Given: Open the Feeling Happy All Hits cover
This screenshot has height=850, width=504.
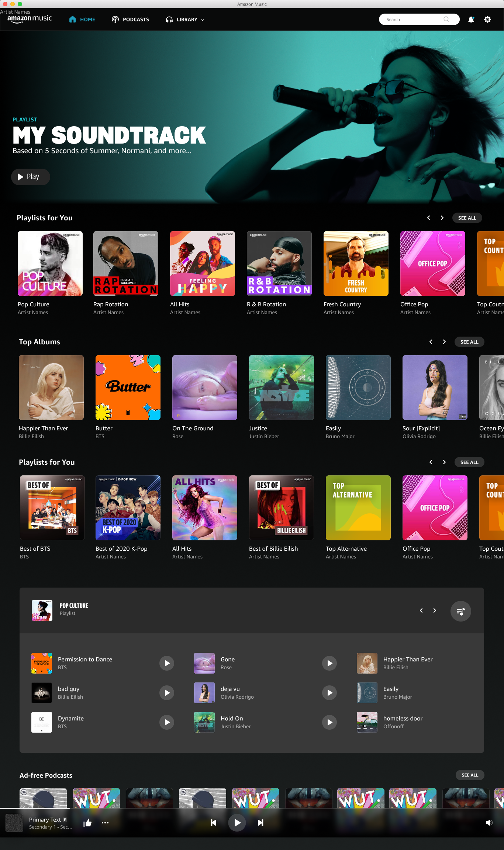Looking at the screenshot, I should [203, 264].
